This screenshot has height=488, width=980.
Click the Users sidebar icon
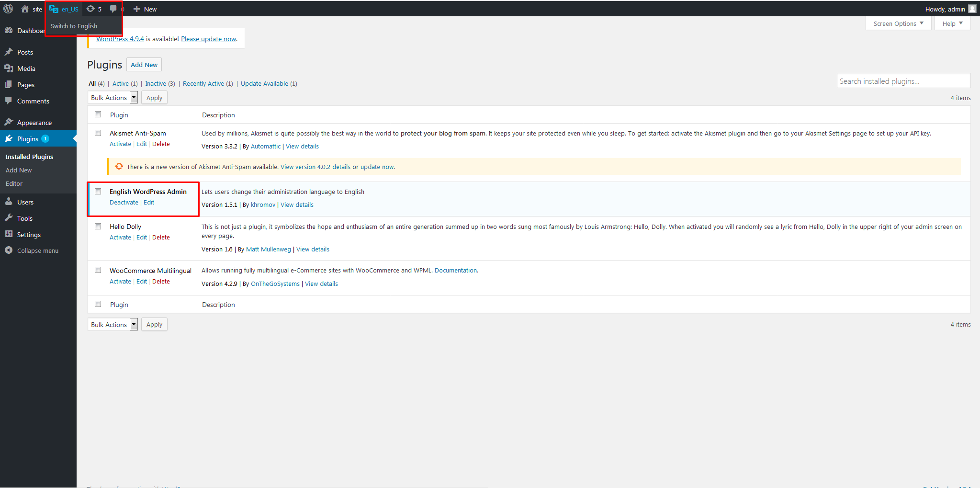pos(9,202)
